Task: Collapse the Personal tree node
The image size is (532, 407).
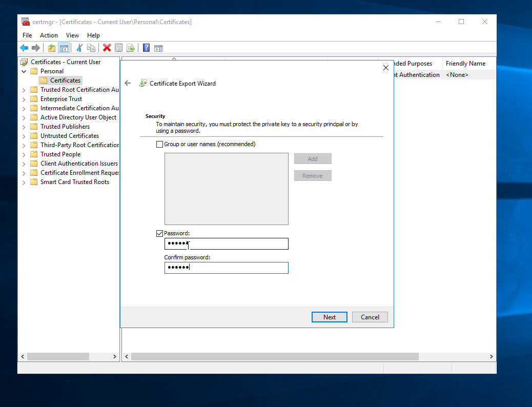Action: pos(24,71)
